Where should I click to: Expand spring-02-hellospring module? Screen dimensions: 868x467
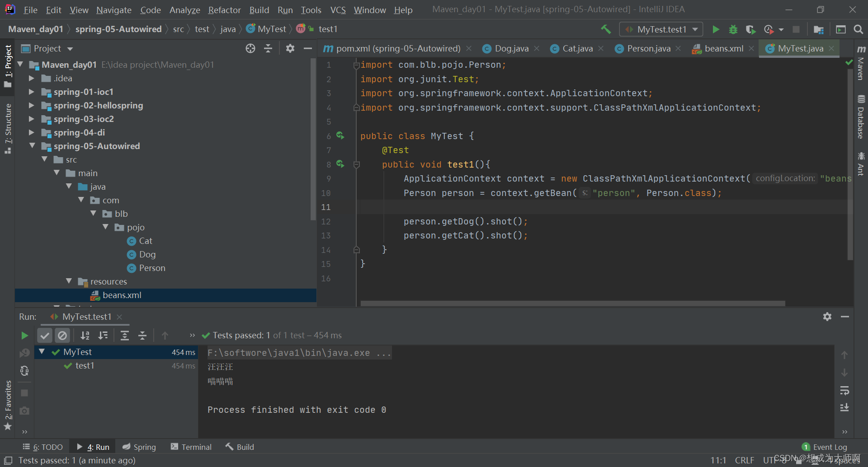point(31,105)
